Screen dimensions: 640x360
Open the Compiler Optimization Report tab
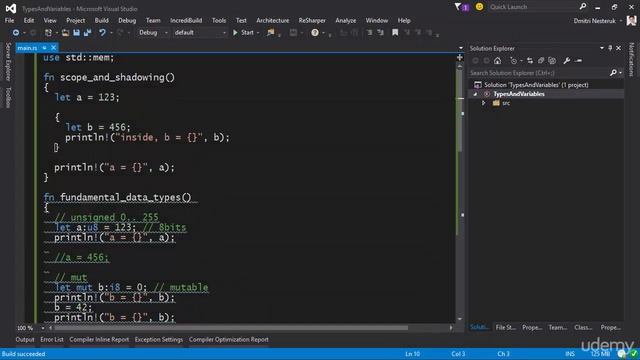coord(229,340)
